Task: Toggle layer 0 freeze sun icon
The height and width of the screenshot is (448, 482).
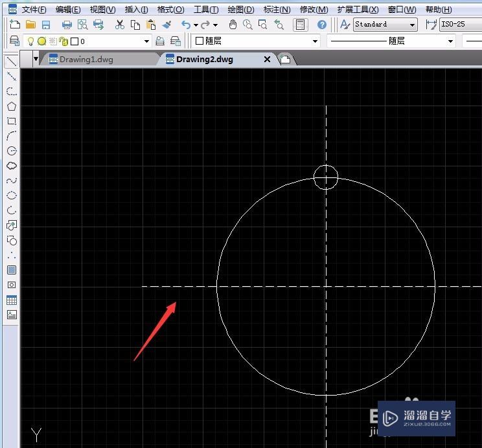Action: [x=42, y=41]
